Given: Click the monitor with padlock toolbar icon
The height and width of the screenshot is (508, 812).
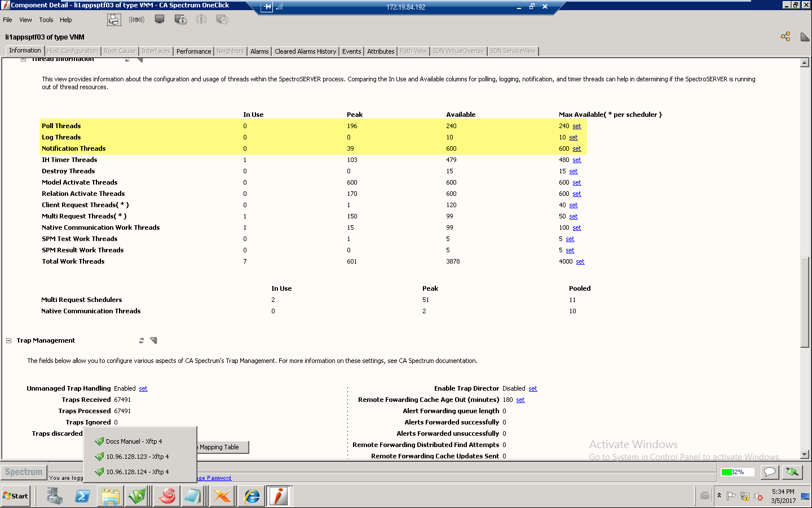Looking at the screenshot, I should point(180,20).
